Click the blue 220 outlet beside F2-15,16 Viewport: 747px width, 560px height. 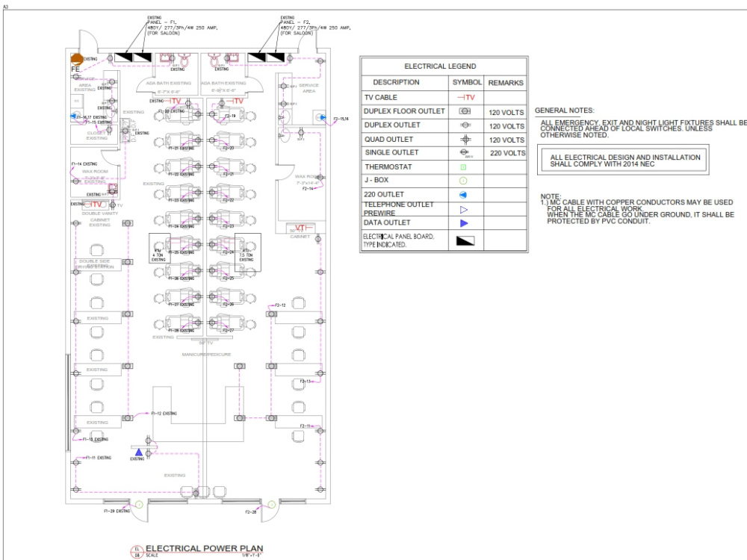tap(323, 117)
